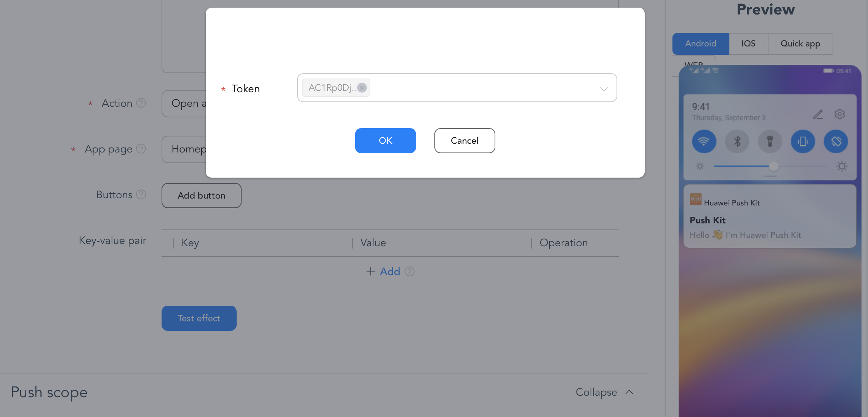Screen dimensions: 868x417
Task: Switch preview to Quick app tab
Action: point(800,43)
